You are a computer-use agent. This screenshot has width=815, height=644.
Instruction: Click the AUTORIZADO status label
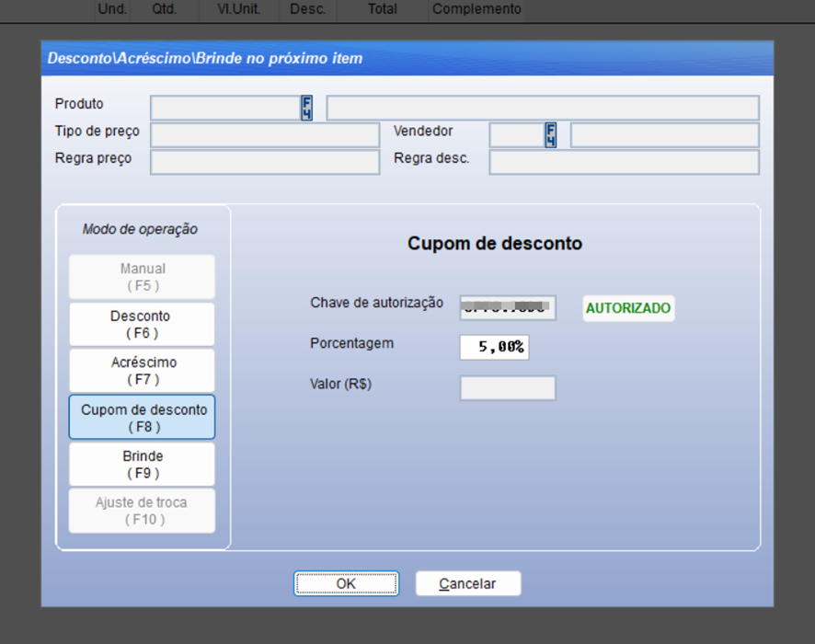tap(627, 307)
